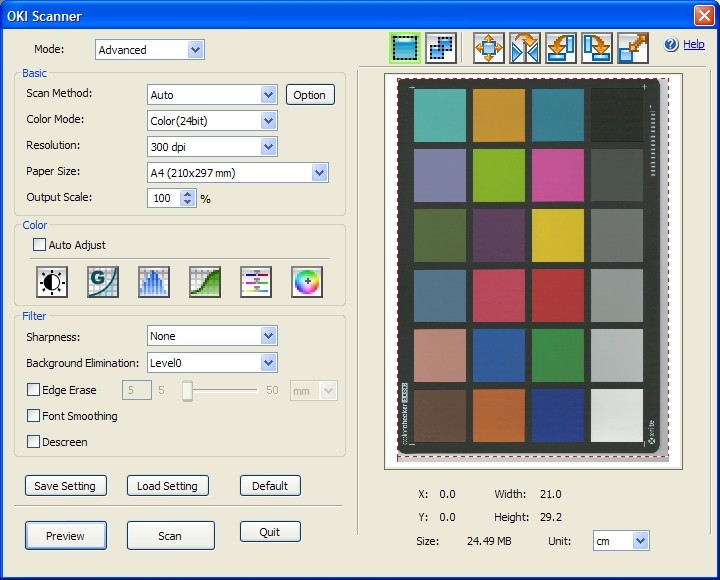This screenshot has height=580, width=720.
Task: Select the single scan area tool
Action: 405,48
